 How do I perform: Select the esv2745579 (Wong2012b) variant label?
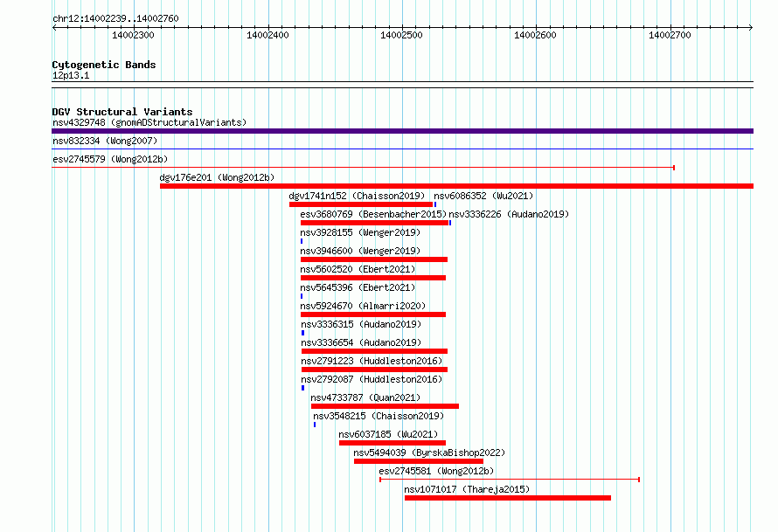(110, 159)
